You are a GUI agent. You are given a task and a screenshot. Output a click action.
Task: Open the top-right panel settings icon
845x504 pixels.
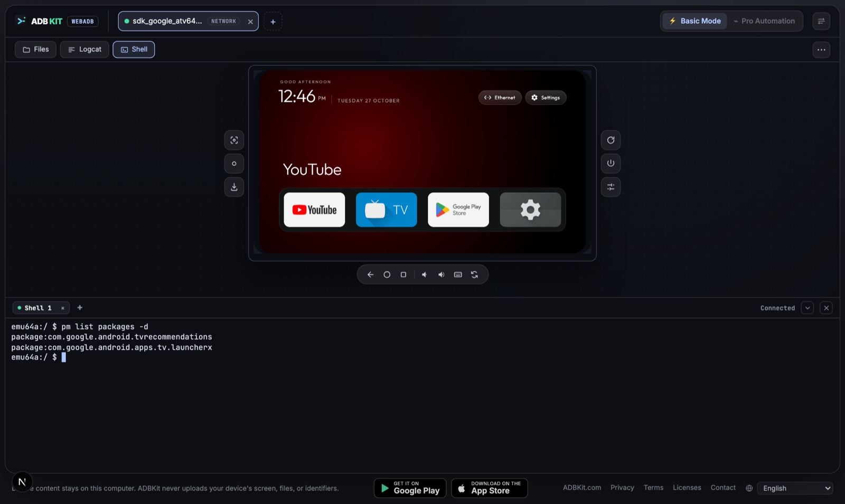point(821,21)
